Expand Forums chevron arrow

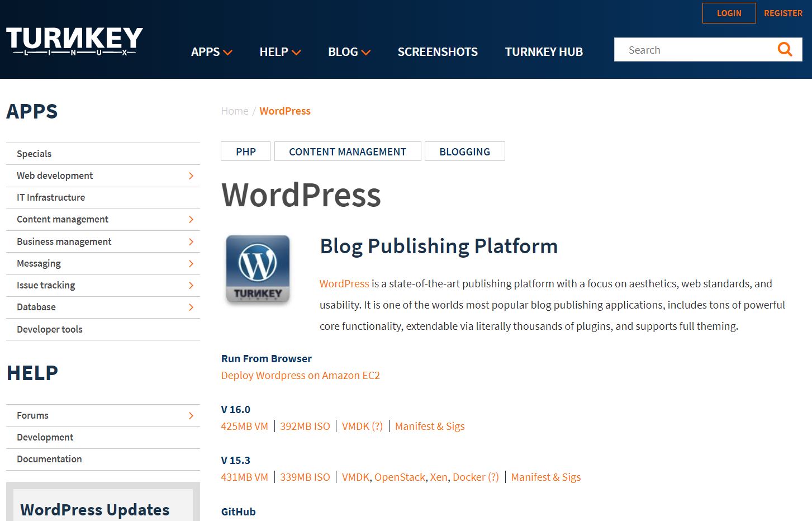click(191, 416)
